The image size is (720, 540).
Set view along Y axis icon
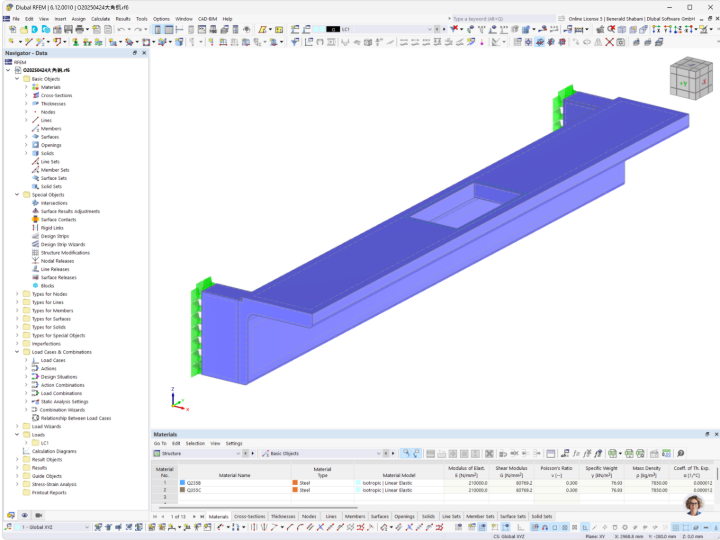(667, 29)
